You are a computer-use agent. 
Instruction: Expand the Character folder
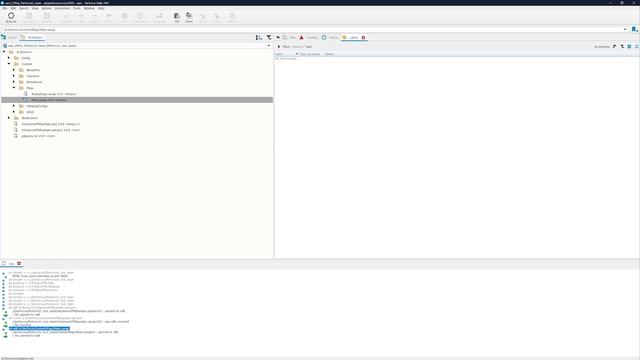tap(14, 76)
